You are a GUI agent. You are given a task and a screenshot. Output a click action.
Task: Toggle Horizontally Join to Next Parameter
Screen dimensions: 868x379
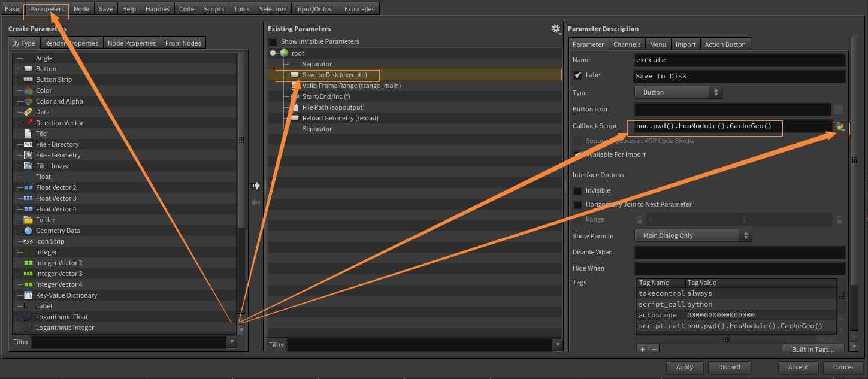[x=577, y=205]
